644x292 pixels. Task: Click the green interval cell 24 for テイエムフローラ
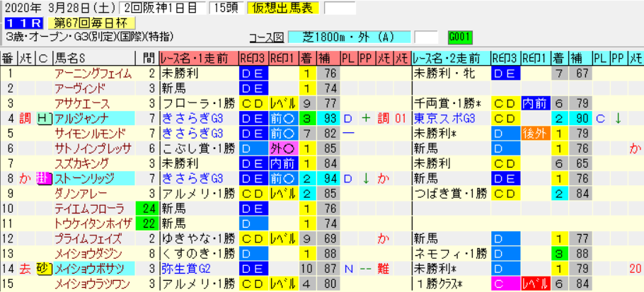click(147, 209)
